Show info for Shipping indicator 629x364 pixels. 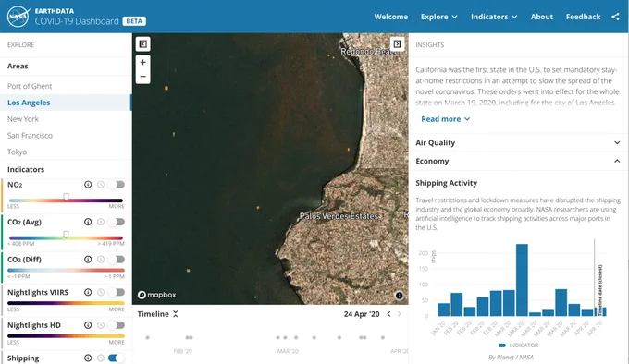pos(88,358)
